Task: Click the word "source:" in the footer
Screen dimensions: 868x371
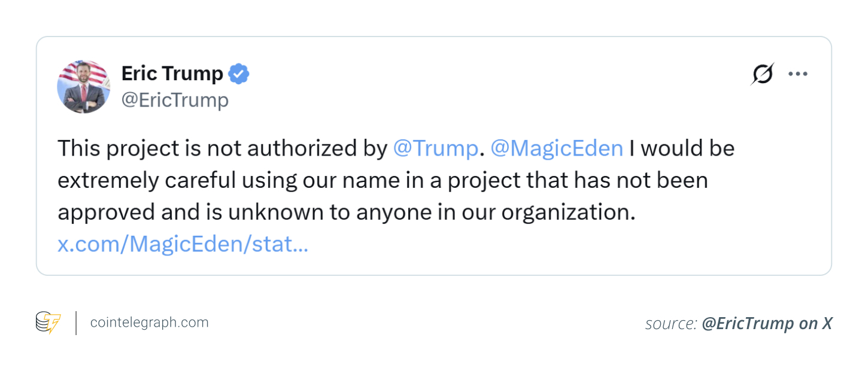Action: 670,324
